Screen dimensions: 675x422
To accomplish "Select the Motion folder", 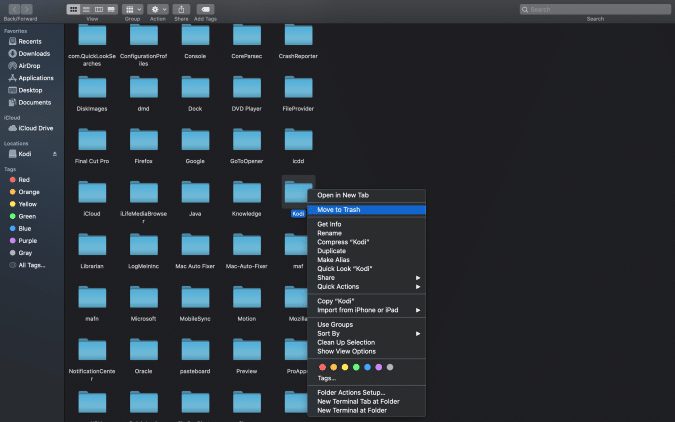I will coord(247,304).
